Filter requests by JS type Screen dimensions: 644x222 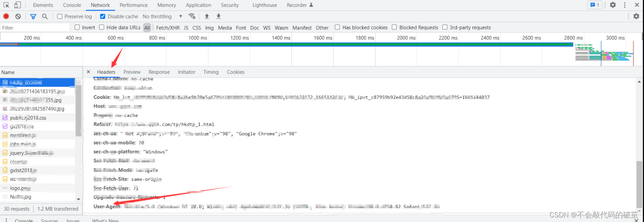pyautogui.click(x=186, y=28)
